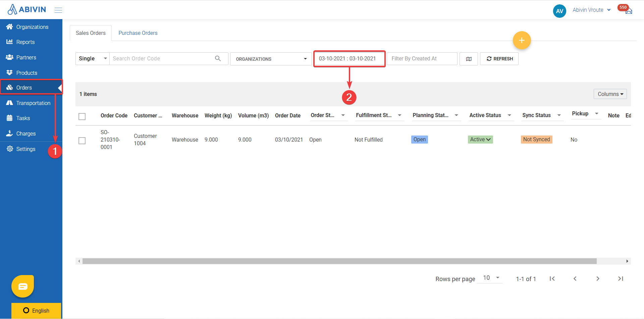
Task: Open Charges hand-coin icon in sidebar
Action: pos(9,134)
